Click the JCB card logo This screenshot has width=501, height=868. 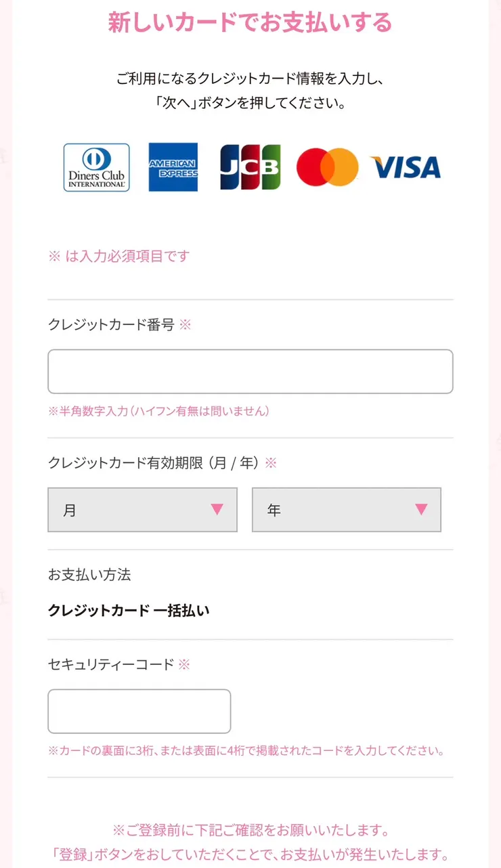[250, 167]
